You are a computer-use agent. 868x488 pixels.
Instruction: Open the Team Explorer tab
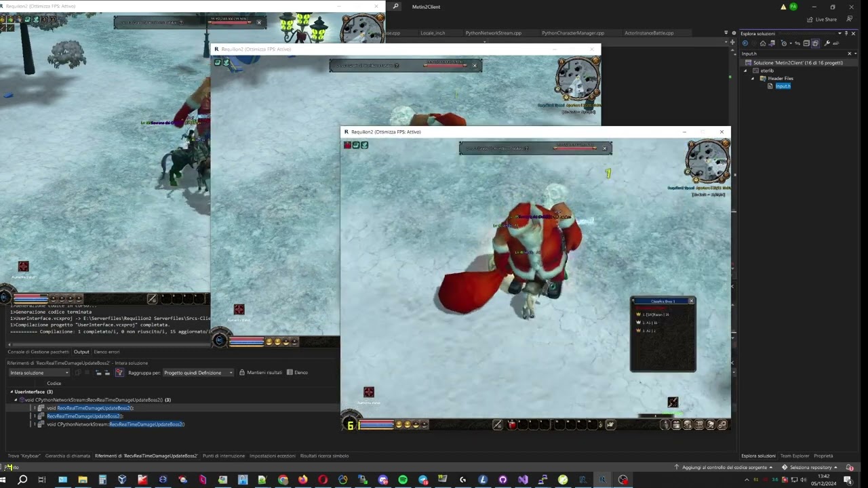point(795,456)
